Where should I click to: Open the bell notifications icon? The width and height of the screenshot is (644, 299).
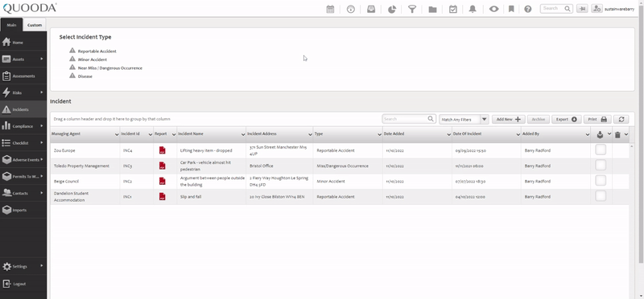click(x=473, y=9)
